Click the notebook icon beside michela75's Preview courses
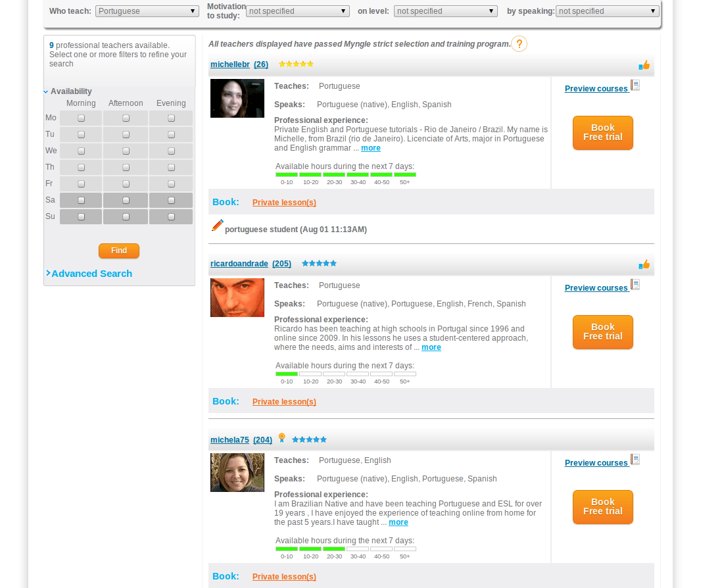This screenshot has width=701, height=588. pos(635,459)
